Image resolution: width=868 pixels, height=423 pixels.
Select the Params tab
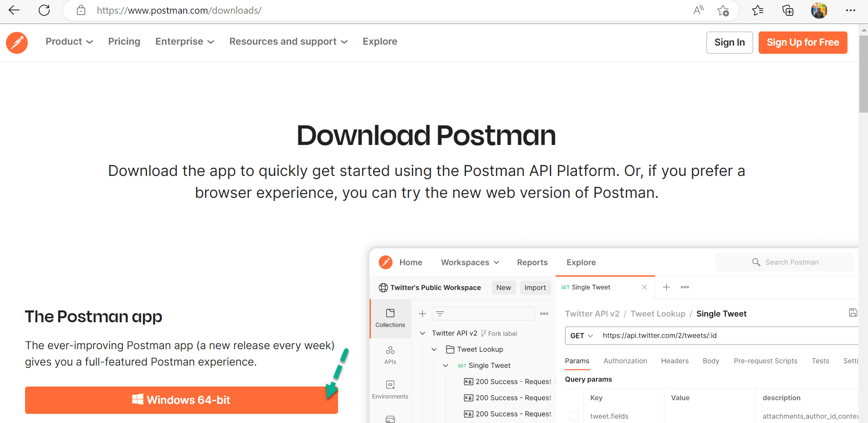pos(577,361)
